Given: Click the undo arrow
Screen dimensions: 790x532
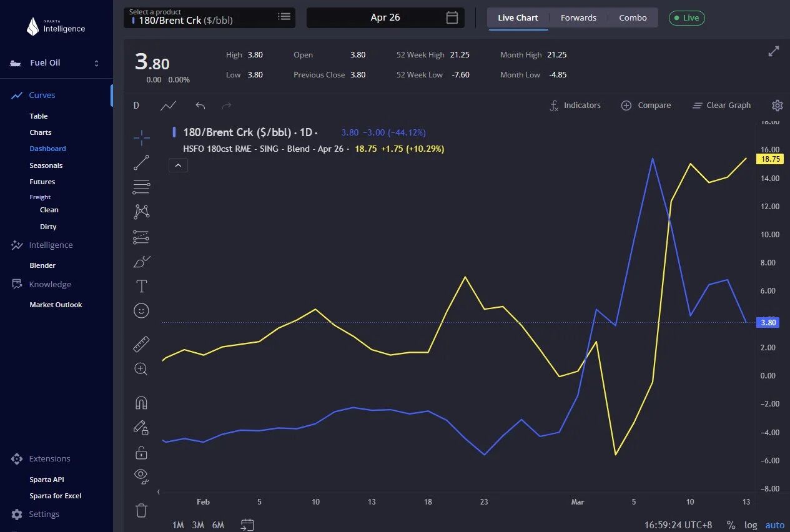Looking at the screenshot, I should (x=200, y=106).
